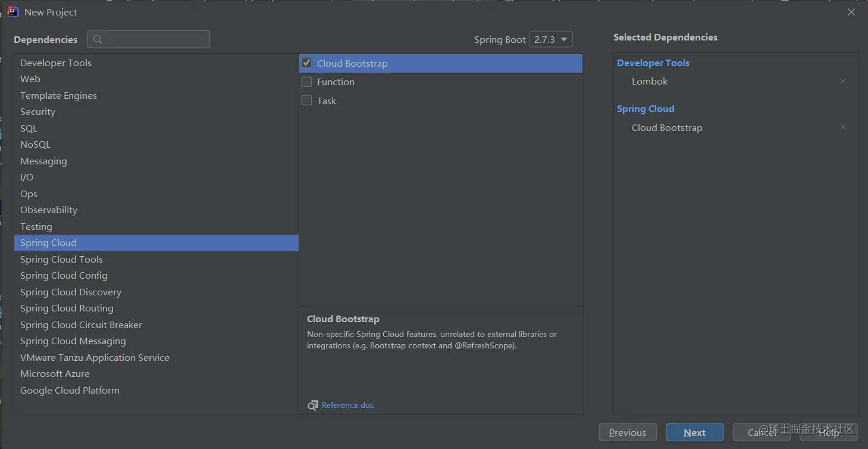This screenshot has height=449, width=868.
Task: Click the Reference doc link icon
Action: coord(312,406)
